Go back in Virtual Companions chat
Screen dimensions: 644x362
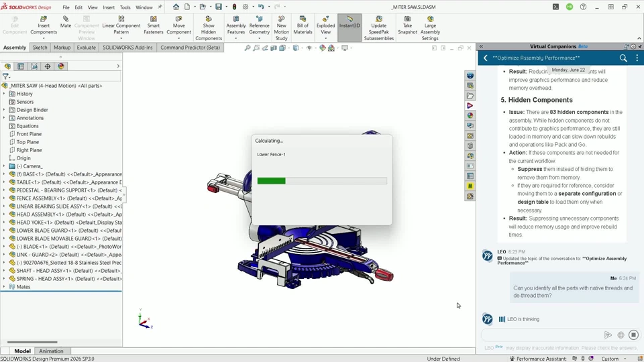tap(486, 58)
